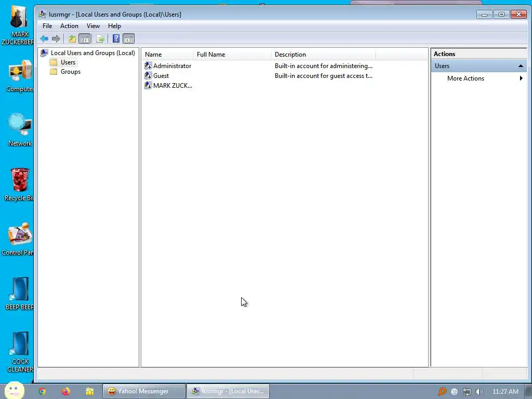
Task: Click the forward arrow in the toolbar
Action: [56, 38]
